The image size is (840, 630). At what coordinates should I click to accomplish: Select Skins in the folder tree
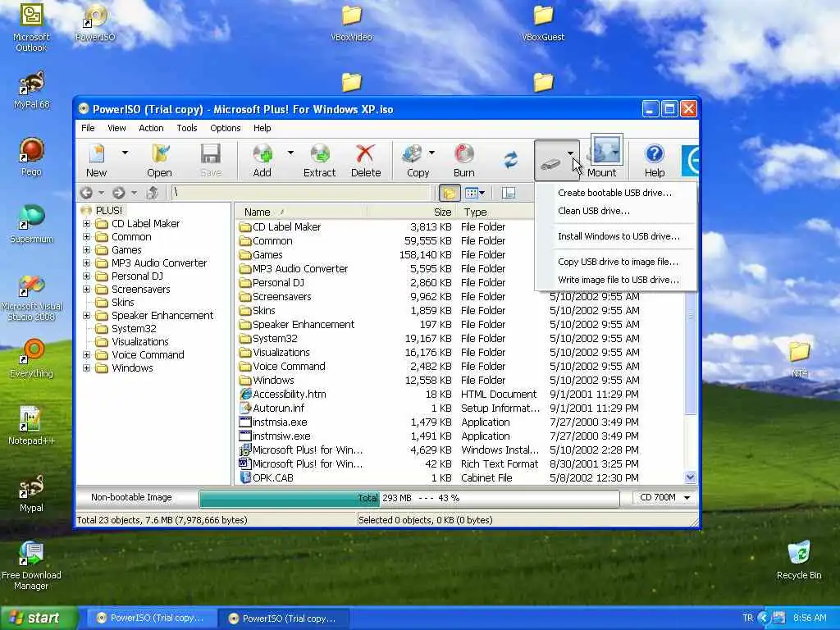pyautogui.click(x=123, y=302)
